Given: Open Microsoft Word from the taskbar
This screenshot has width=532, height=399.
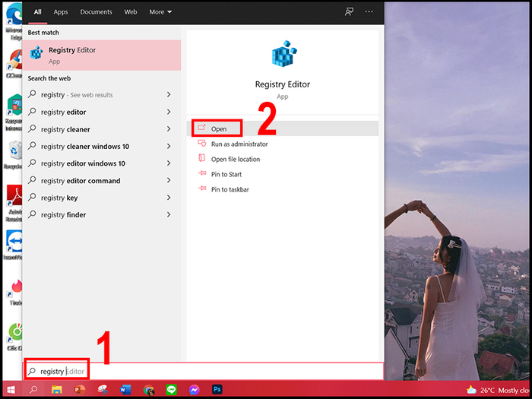Looking at the screenshot, I should tap(125, 389).
